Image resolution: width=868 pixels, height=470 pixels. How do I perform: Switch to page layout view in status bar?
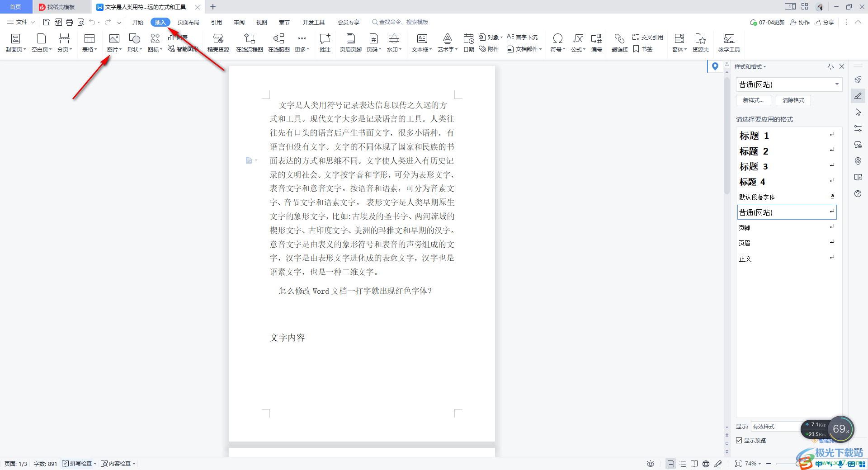[x=671, y=464]
